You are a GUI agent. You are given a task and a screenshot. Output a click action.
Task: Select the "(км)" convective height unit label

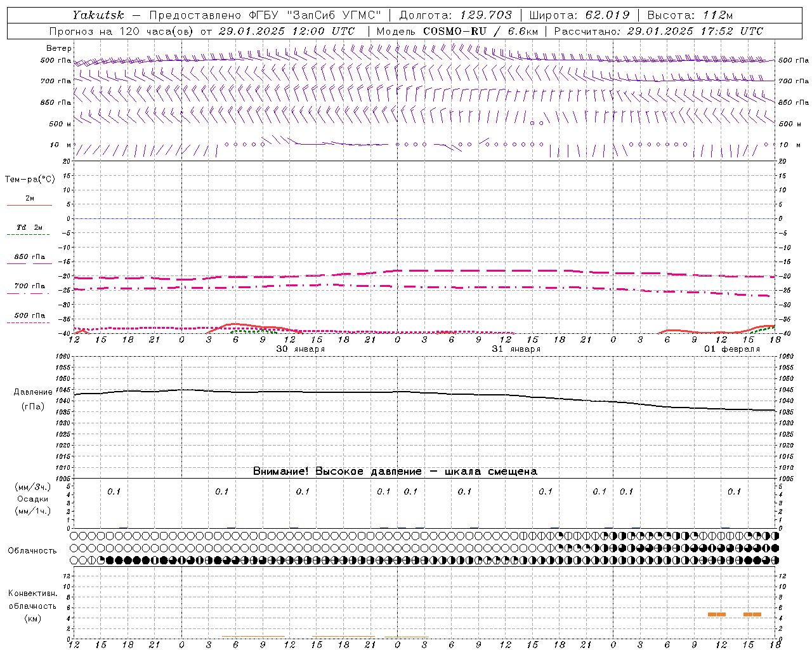[32, 618]
